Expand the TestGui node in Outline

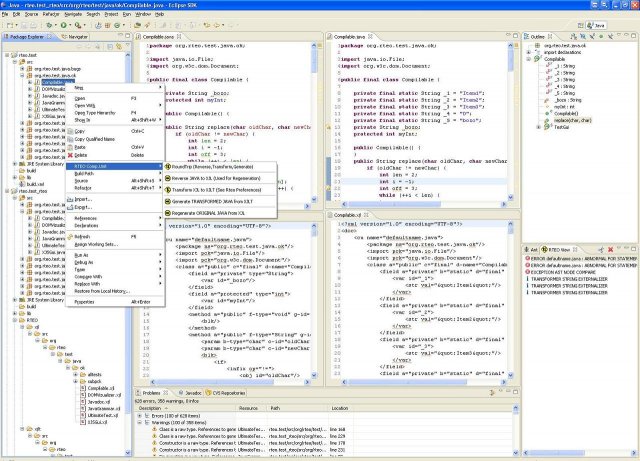[538, 127]
